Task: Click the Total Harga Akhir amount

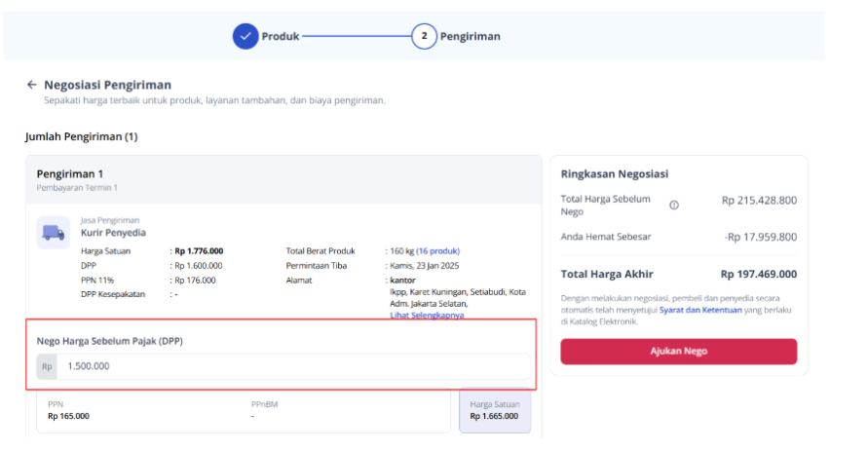Action: coord(758,274)
